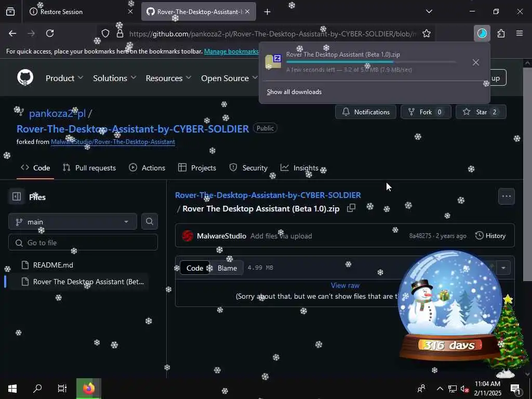This screenshot has height=399, width=532.
Task: Open Windows taskbar search
Action: pos(37,389)
